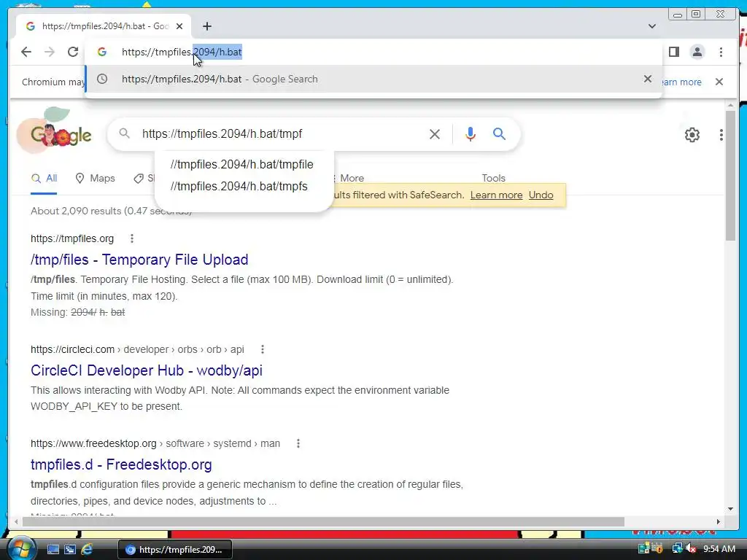747x560 pixels.
Task: Remove the omnibox history suggestion
Action: (648, 79)
